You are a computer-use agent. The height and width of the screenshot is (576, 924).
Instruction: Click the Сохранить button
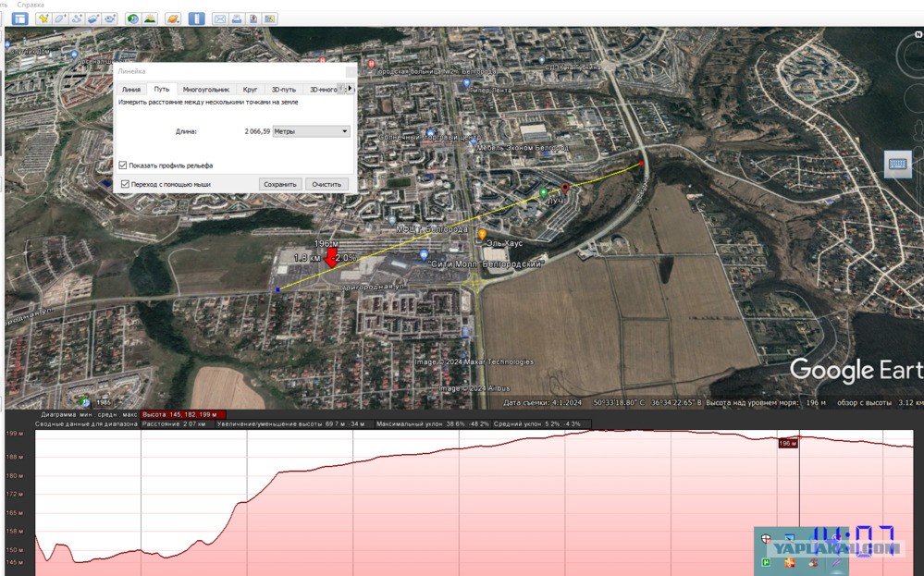coord(280,184)
